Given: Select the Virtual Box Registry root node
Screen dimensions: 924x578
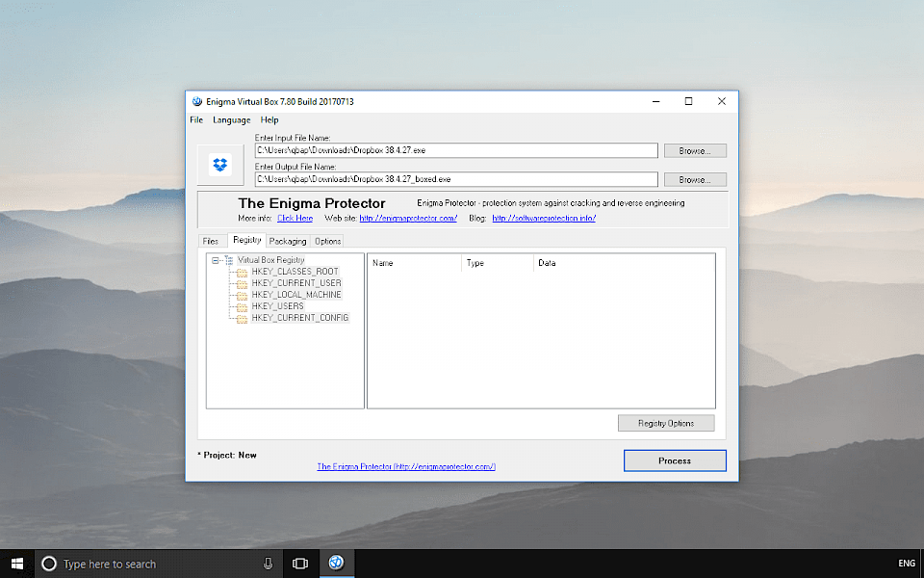Looking at the screenshot, I should click(271, 260).
